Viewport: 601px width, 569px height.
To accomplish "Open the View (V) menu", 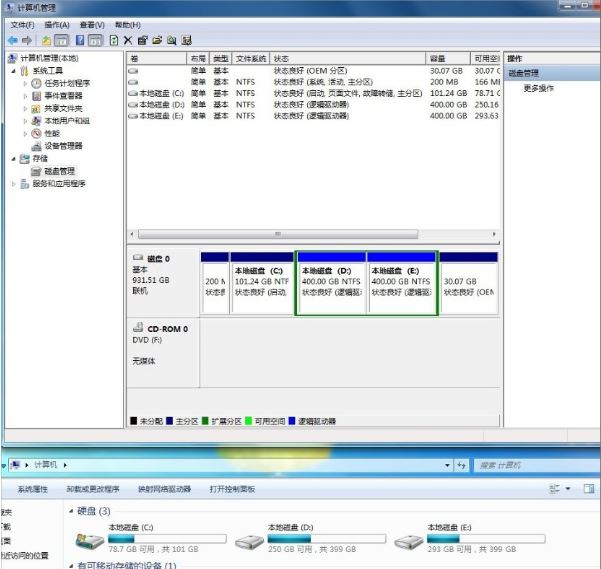I will tap(92, 25).
